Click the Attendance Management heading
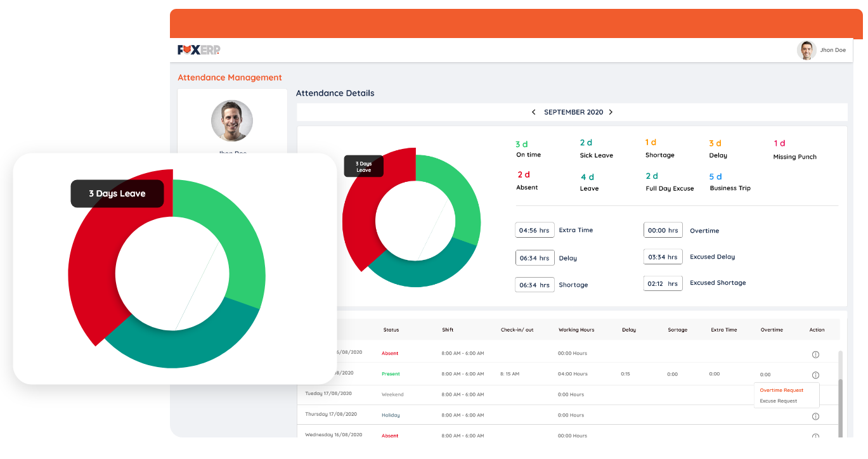868x459 pixels. (230, 78)
